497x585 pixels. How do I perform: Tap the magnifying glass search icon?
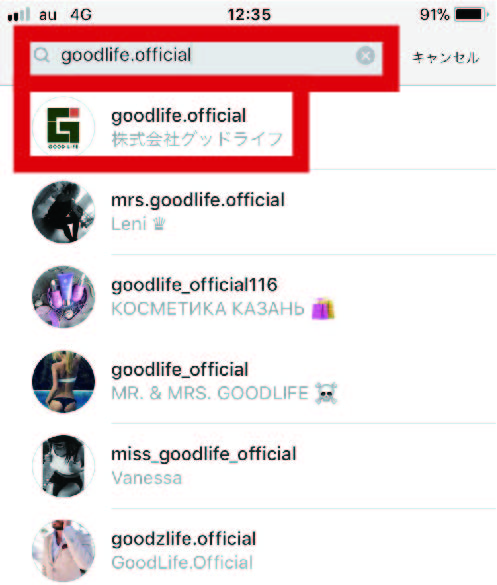(42, 56)
